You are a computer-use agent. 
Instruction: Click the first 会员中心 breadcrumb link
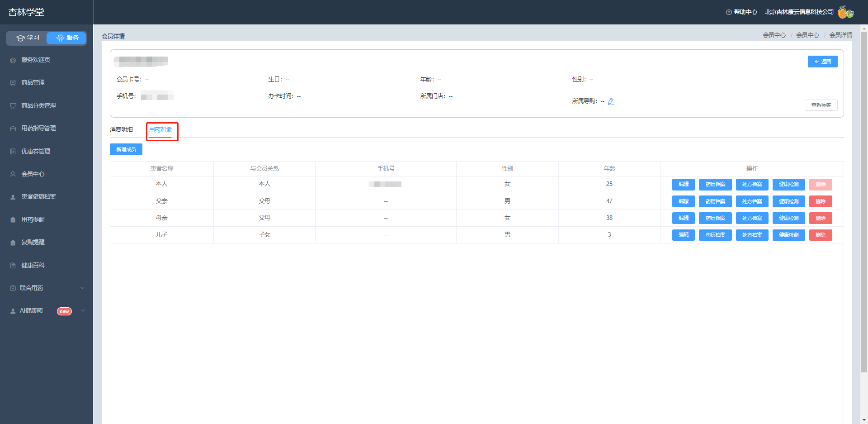774,35
